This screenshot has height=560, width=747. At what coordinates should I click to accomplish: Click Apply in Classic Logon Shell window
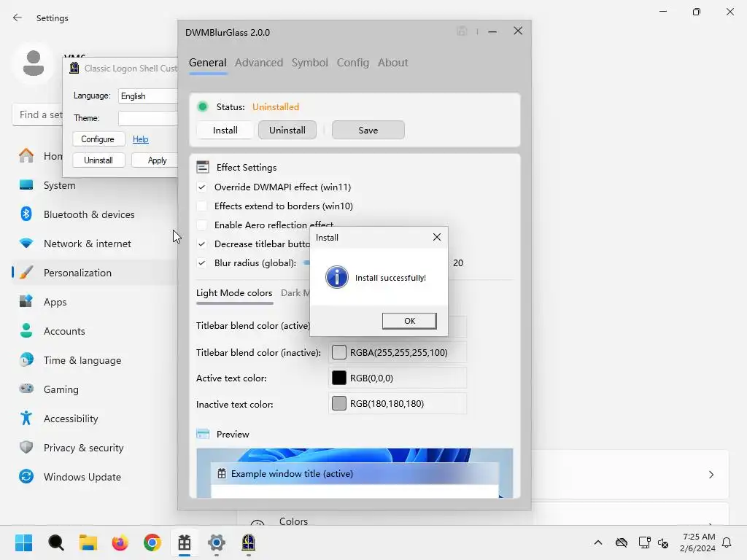(155, 160)
